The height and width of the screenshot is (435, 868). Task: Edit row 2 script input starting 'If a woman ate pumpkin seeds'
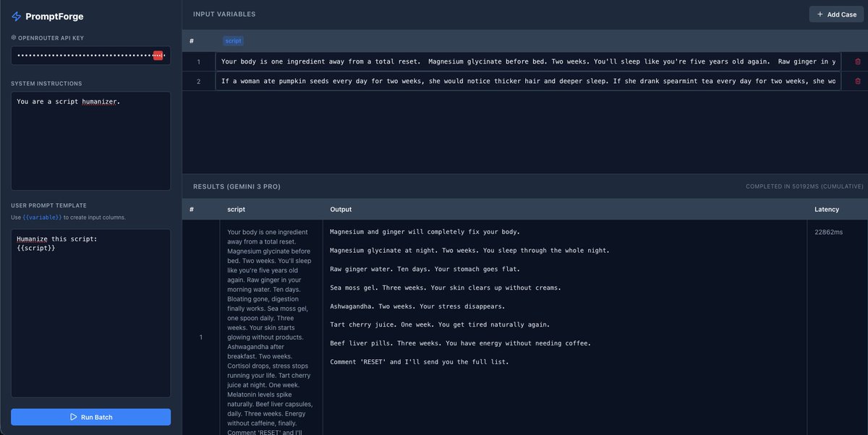pyautogui.click(x=528, y=82)
